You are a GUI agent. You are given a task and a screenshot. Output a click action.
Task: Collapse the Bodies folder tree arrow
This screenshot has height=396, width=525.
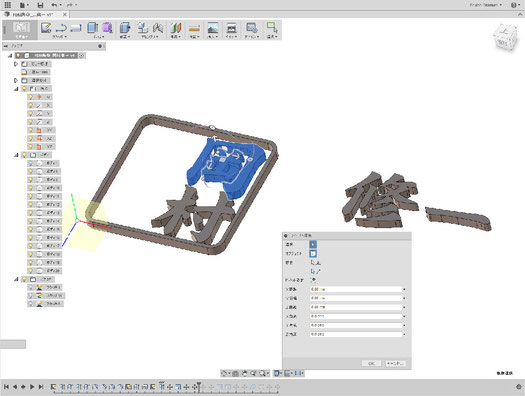point(16,155)
